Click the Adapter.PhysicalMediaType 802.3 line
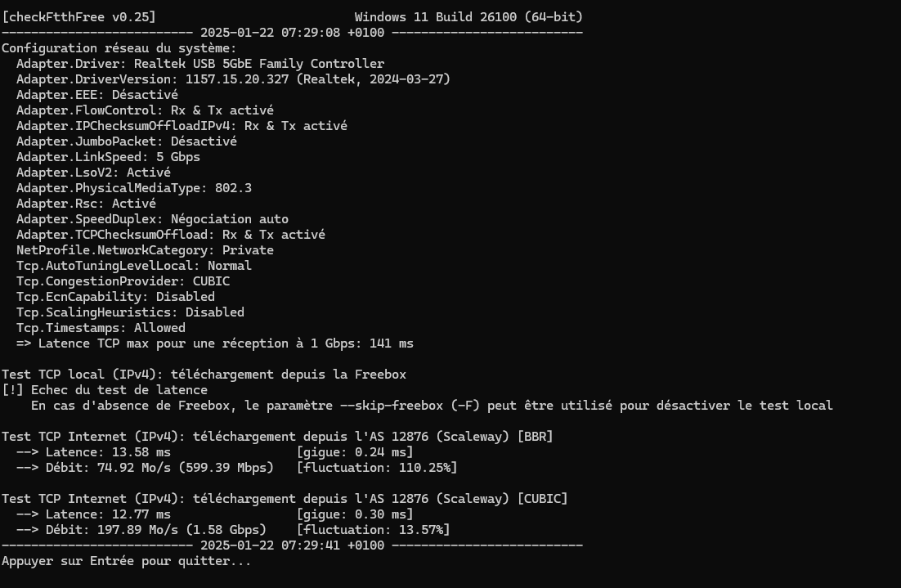The width and height of the screenshot is (901, 588). (x=134, y=188)
